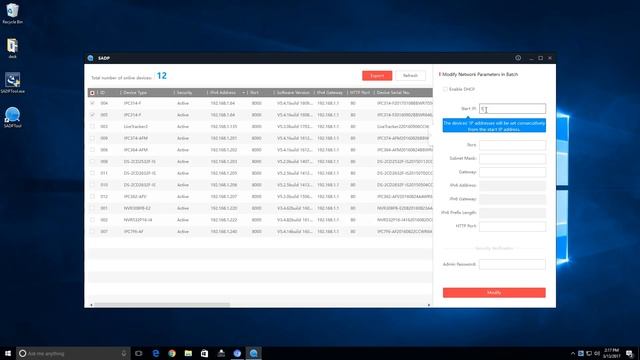The height and width of the screenshot is (360, 640).
Task: Select the LineTracker device row
Action: pyautogui.click(x=260, y=127)
